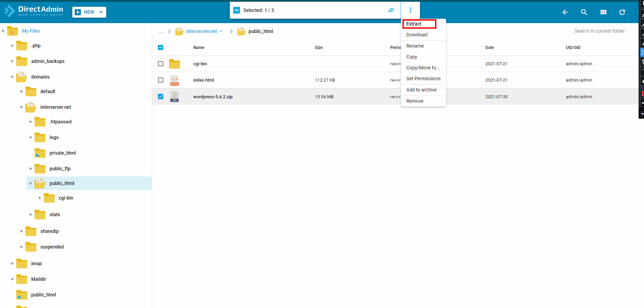Choose Remove from the context menu
This screenshot has width=644, height=308.
coord(423,101)
